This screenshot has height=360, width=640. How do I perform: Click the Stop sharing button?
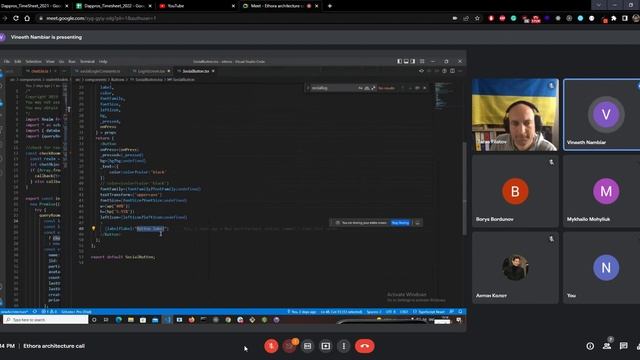[400, 223]
